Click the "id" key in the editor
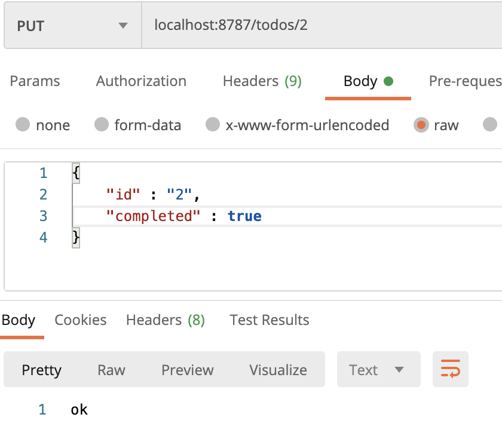This screenshot has width=502, height=448. [x=123, y=195]
